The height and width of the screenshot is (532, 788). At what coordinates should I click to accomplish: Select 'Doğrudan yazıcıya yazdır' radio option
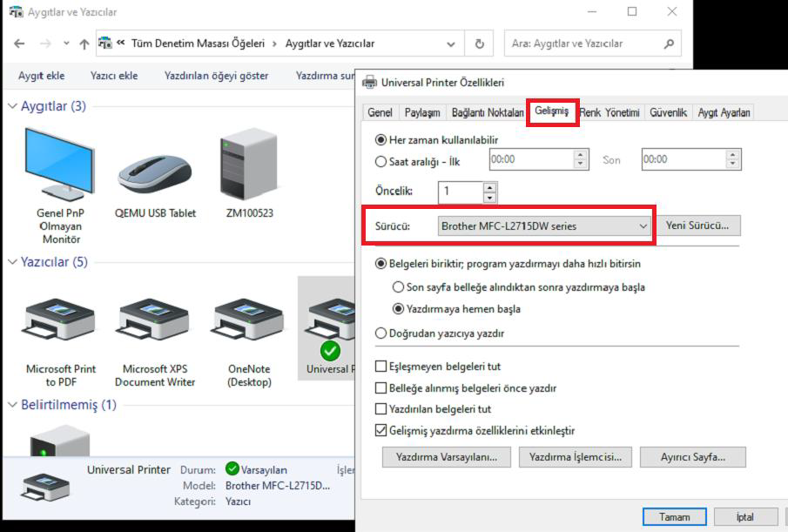point(381,333)
